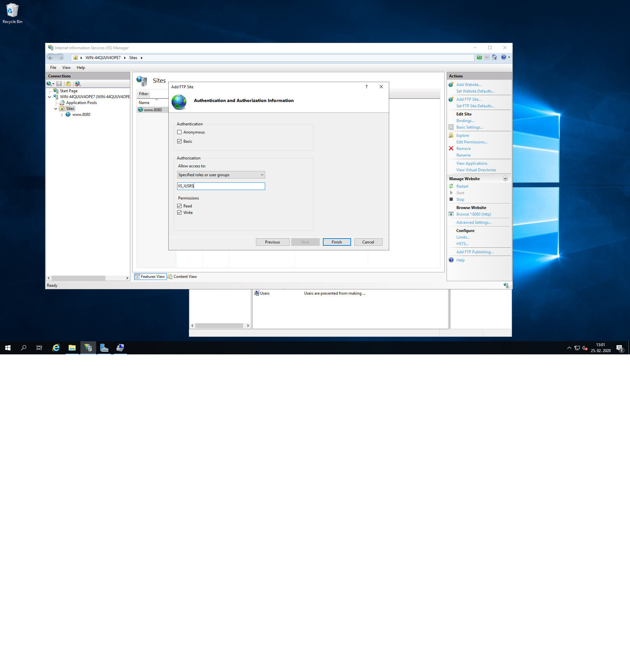The image size is (630, 672).
Task: Click the Add FTP Publishing link
Action: [x=475, y=252]
